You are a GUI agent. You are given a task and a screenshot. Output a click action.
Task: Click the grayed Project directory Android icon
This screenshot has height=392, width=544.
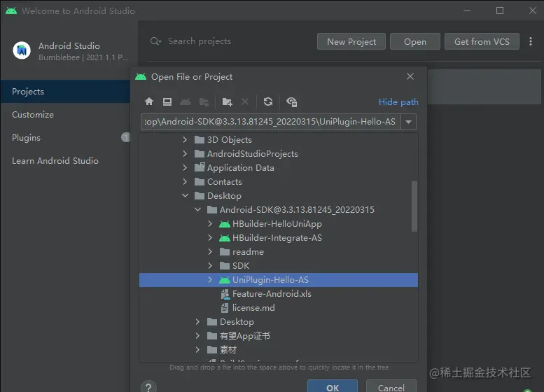[186, 101]
